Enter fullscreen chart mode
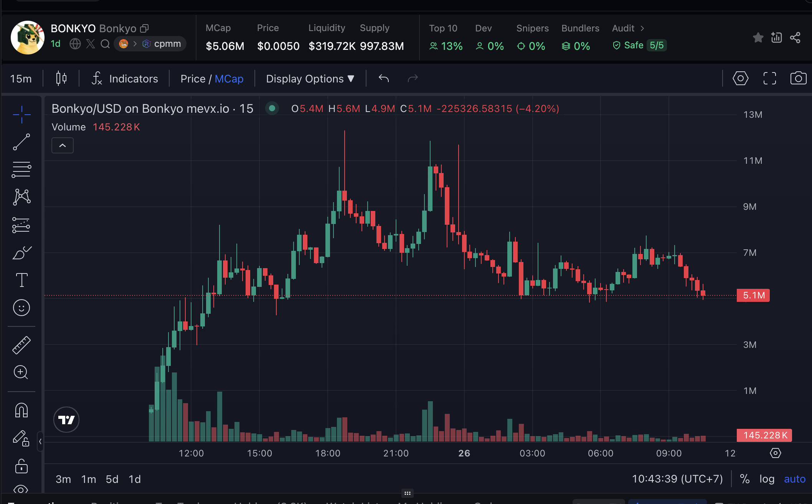 click(x=769, y=79)
